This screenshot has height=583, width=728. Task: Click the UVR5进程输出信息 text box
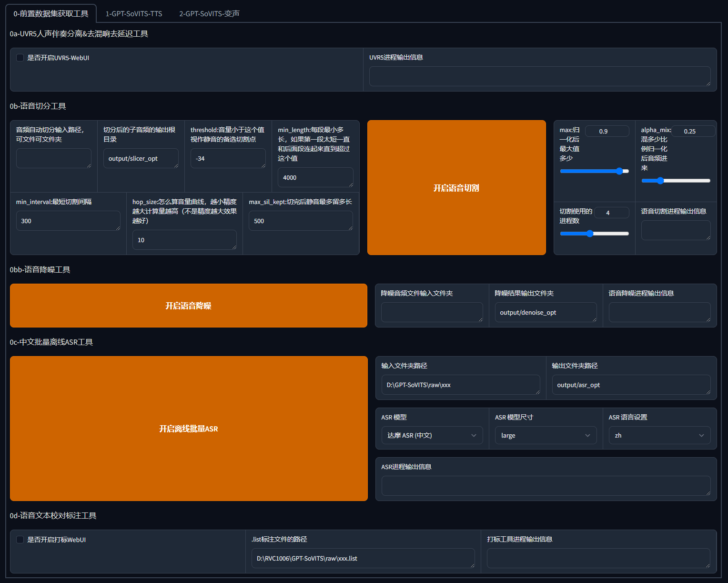click(x=540, y=76)
